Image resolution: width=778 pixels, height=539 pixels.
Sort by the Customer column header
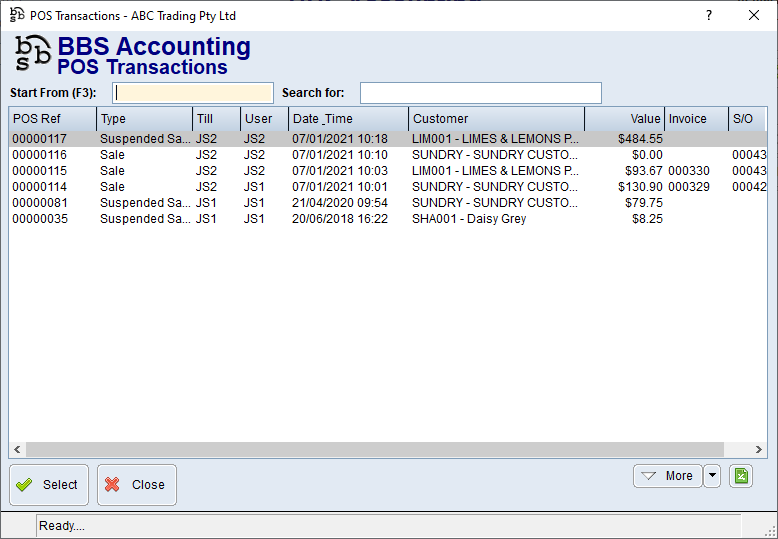(x=494, y=119)
